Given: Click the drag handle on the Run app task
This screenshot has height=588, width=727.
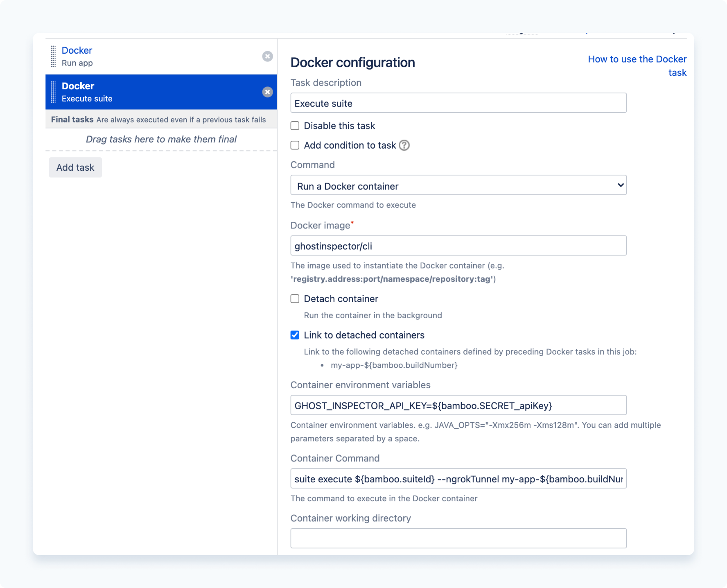Looking at the screenshot, I should tap(53, 56).
